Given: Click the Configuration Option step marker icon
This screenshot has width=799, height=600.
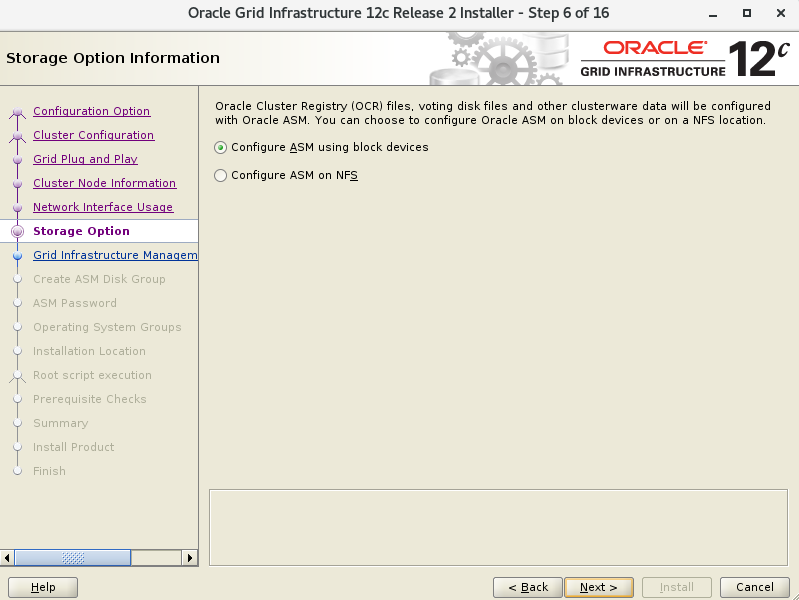Looking at the screenshot, I should tap(17, 112).
